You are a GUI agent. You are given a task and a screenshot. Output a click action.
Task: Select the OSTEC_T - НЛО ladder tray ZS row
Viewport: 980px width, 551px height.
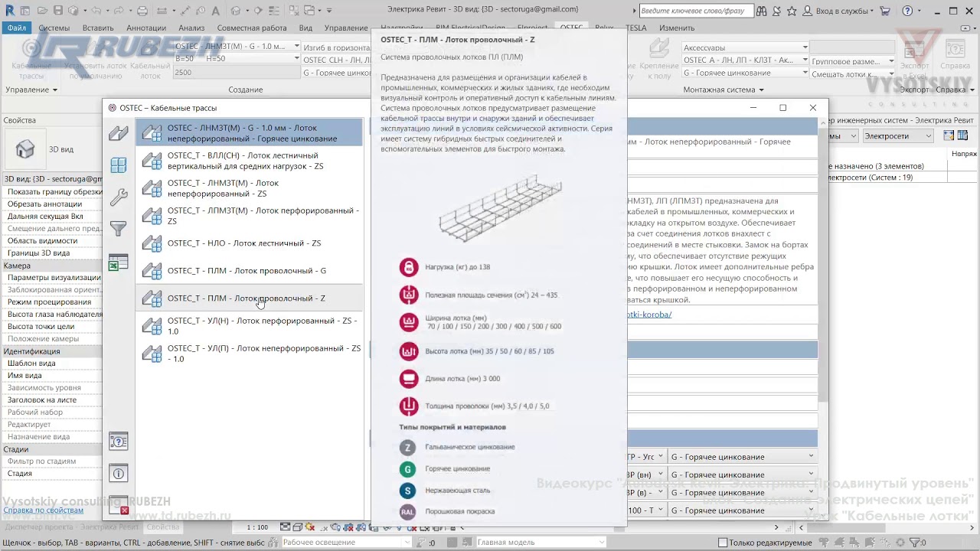point(249,243)
